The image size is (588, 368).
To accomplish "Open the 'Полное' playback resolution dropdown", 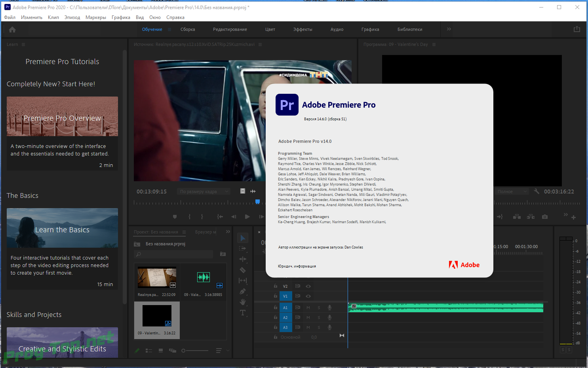I will [x=512, y=192].
